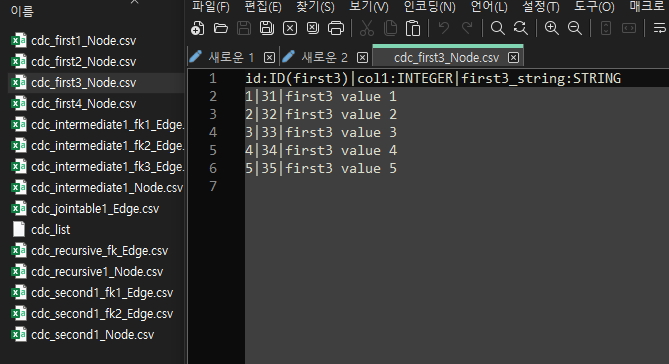Switch to the 새로운 1 tab
The image size is (669, 364).
231,57
